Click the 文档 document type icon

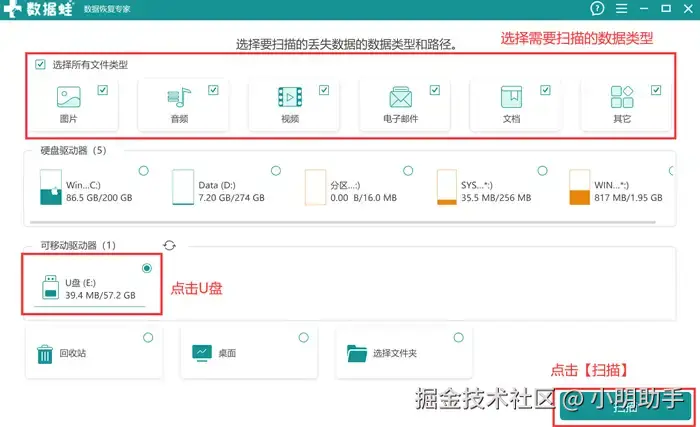(x=512, y=97)
